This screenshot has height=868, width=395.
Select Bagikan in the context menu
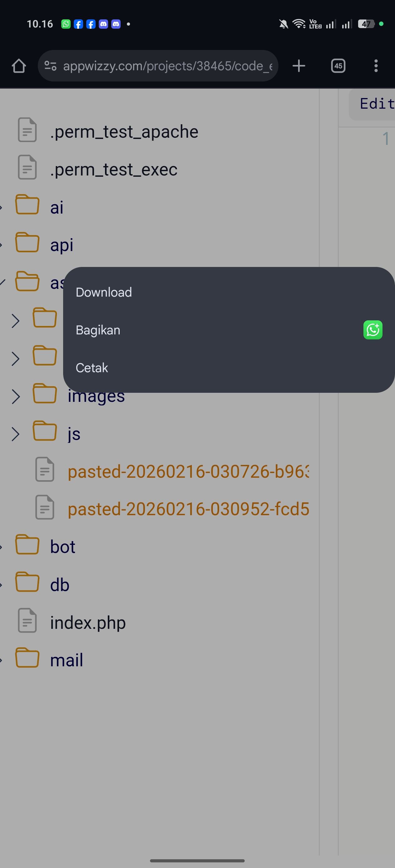tap(98, 330)
